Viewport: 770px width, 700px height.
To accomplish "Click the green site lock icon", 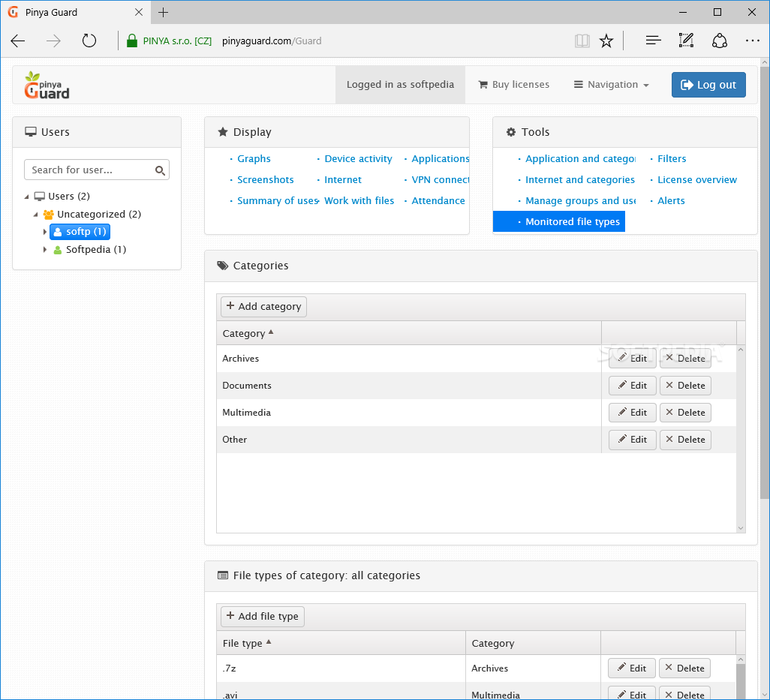I will click(131, 41).
